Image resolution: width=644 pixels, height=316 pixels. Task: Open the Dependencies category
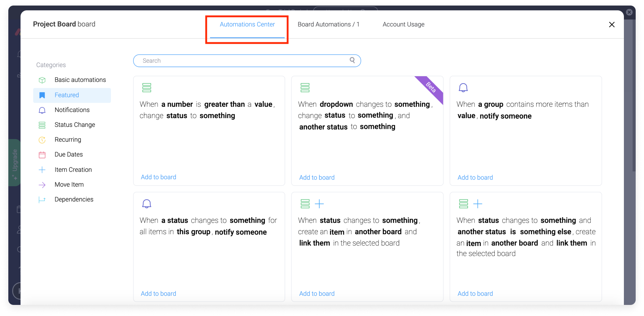point(72,199)
